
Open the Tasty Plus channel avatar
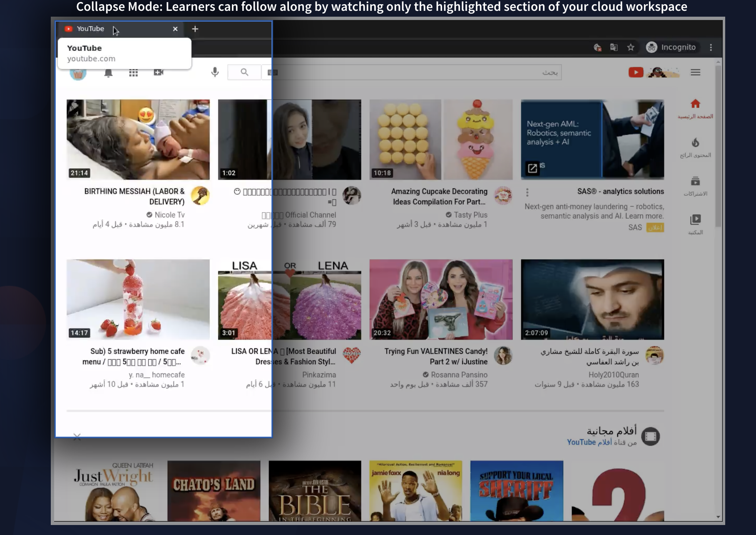pyautogui.click(x=503, y=196)
